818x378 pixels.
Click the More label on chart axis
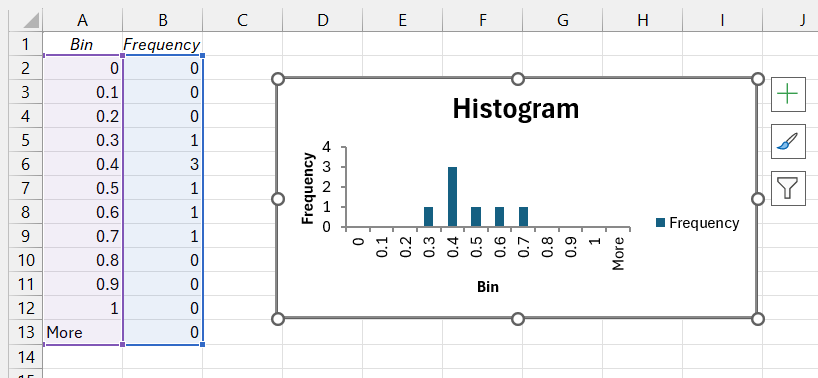click(618, 253)
